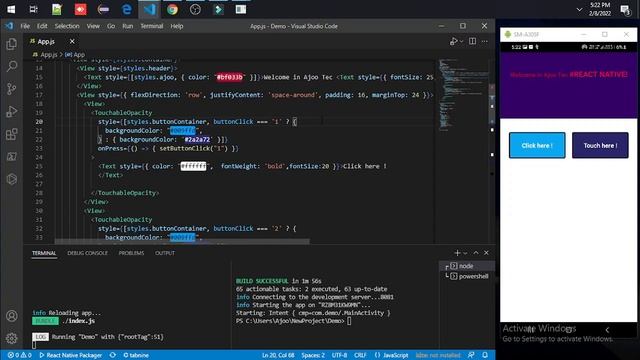640x360 pixels.
Task: Open the Help menu
Action: click(x=177, y=26)
